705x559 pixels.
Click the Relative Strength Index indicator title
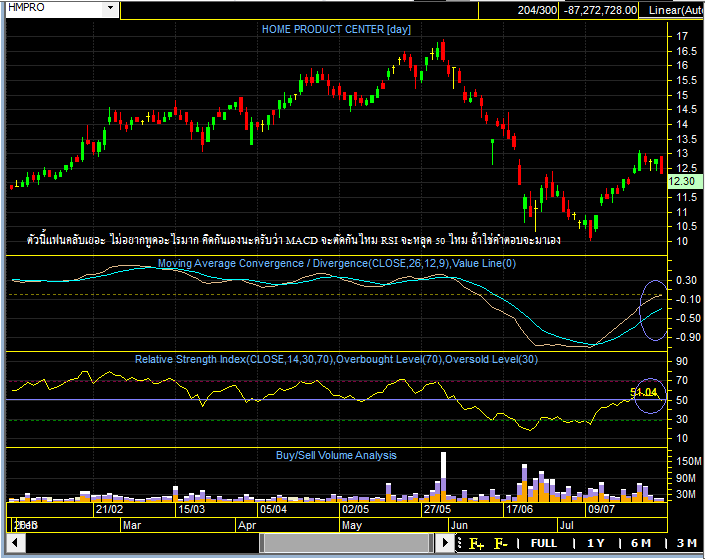point(336,359)
